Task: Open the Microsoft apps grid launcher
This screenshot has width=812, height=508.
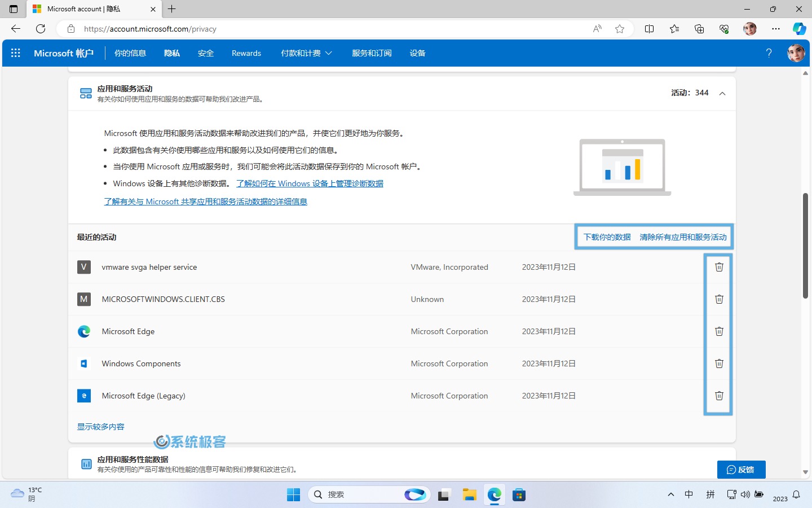Action: 16,53
